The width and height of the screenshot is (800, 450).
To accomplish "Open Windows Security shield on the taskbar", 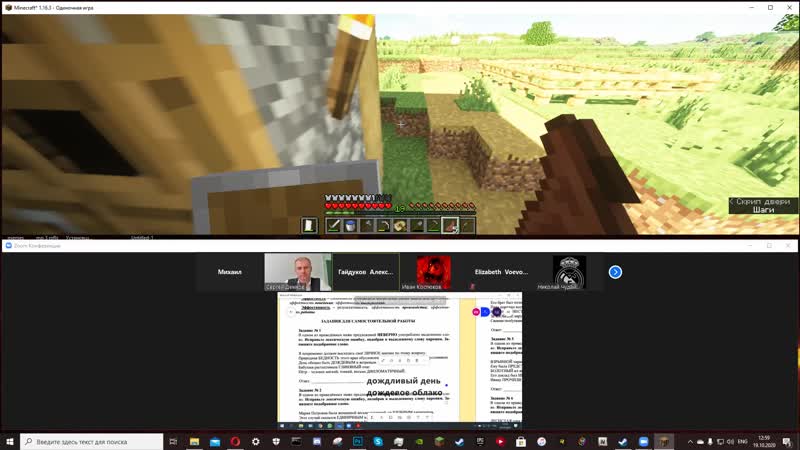I will coord(276,441).
